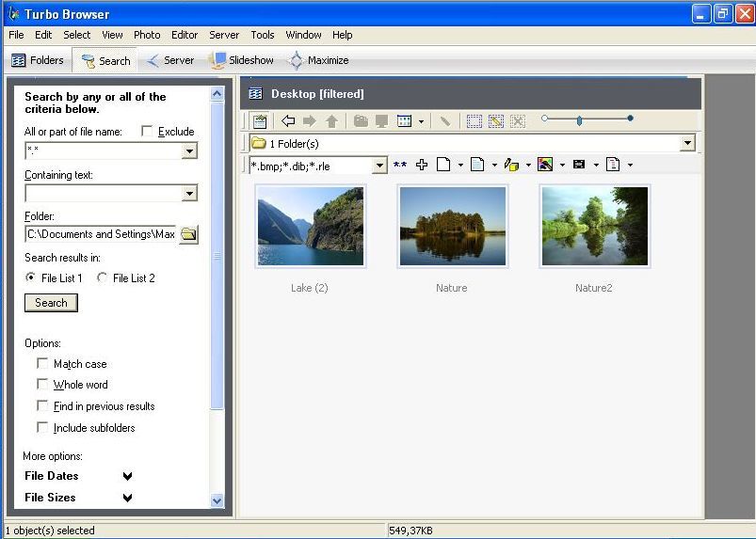Enable Whole word option

tap(42, 384)
